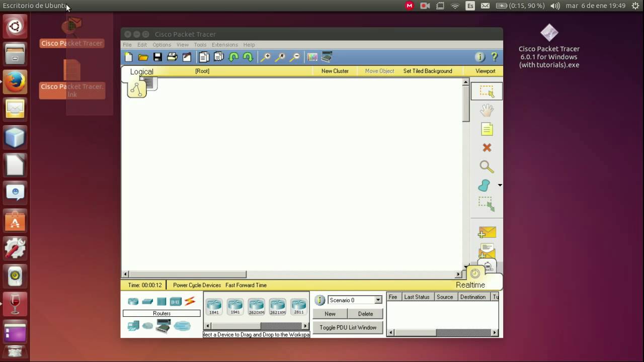Open the Custom Devices Dialog icon
This screenshot has width=644, height=362.
(327, 57)
